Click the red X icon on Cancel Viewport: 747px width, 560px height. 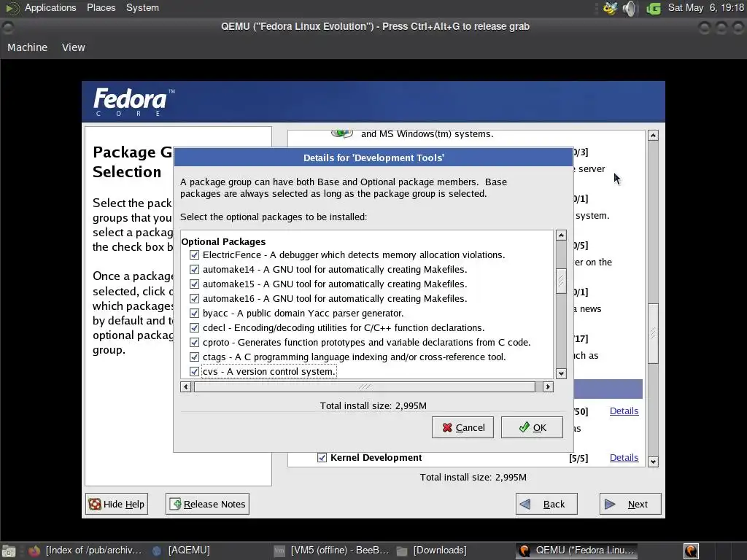(447, 427)
